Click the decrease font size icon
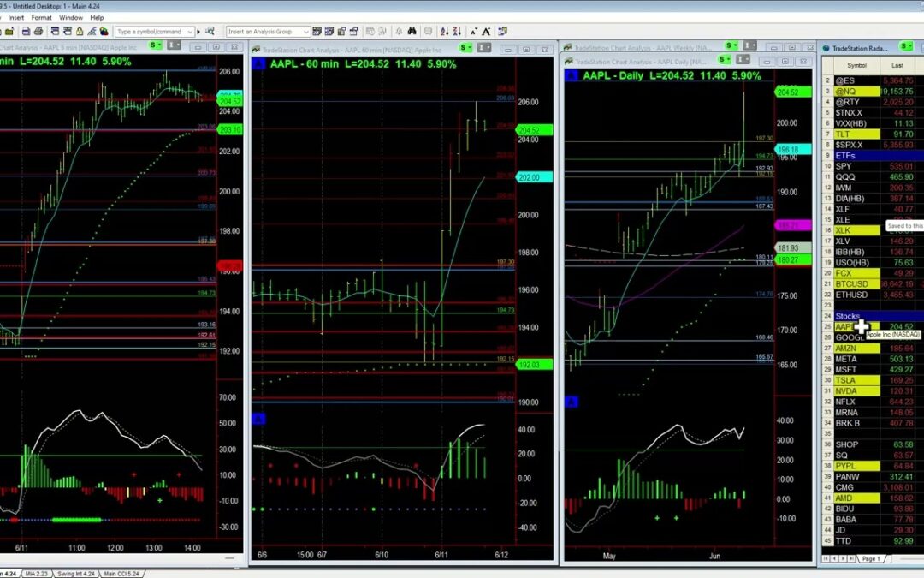The width and height of the screenshot is (924, 578). click(474, 32)
